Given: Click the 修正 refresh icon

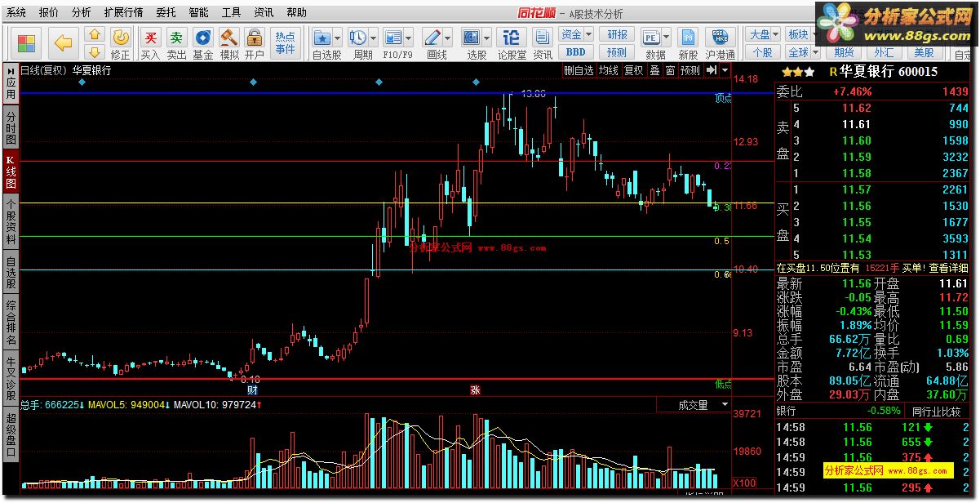Looking at the screenshot, I should (121, 37).
